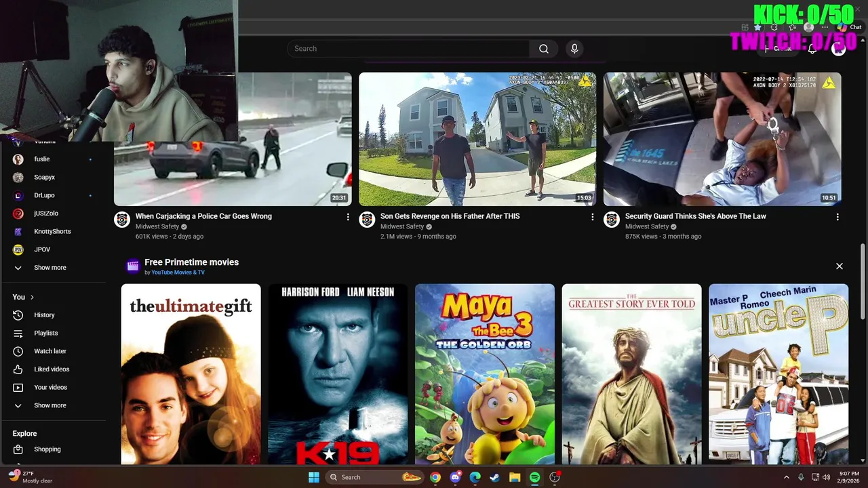Screen dimensions: 868x488
Task: Open Shopping under Explore
Action: 47,449
